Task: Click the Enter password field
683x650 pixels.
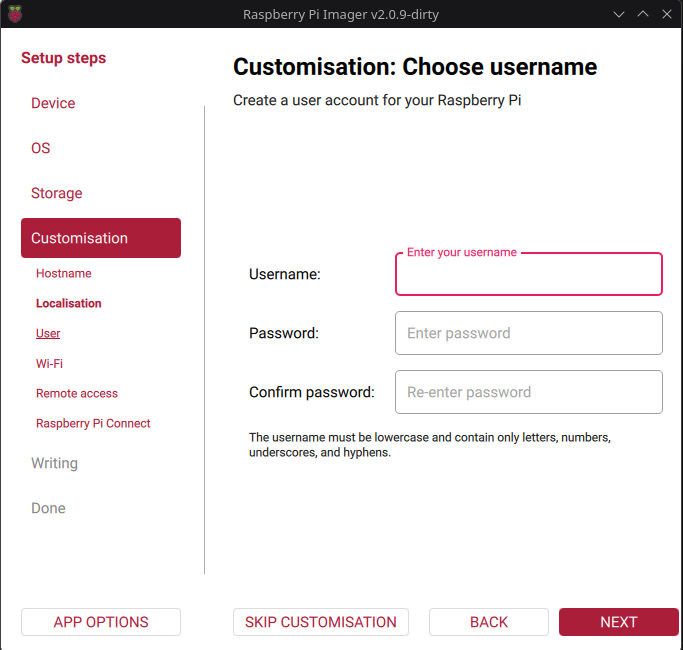Action: click(529, 333)
